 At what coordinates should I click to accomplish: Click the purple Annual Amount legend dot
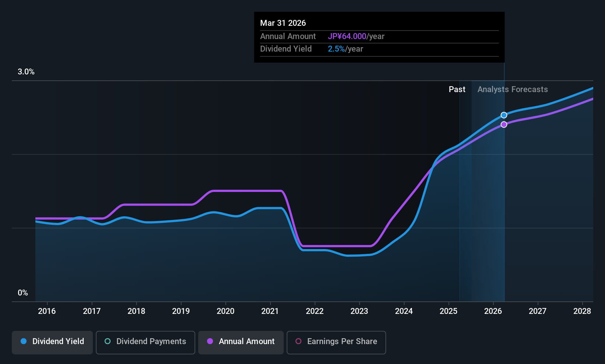[210, 341]
